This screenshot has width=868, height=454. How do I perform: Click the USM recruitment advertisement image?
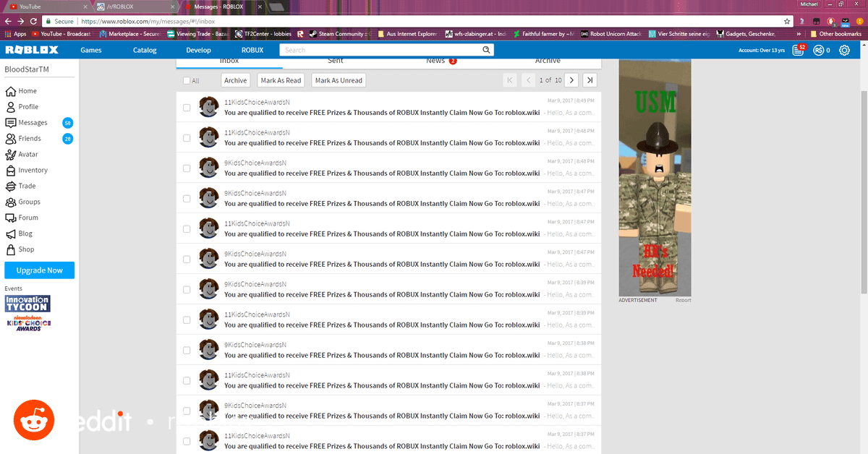coord(655,178)
